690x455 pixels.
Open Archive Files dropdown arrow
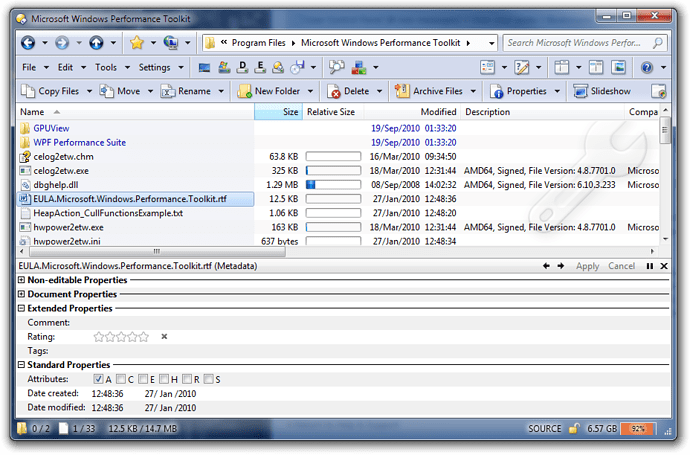(x=473, y=91)
